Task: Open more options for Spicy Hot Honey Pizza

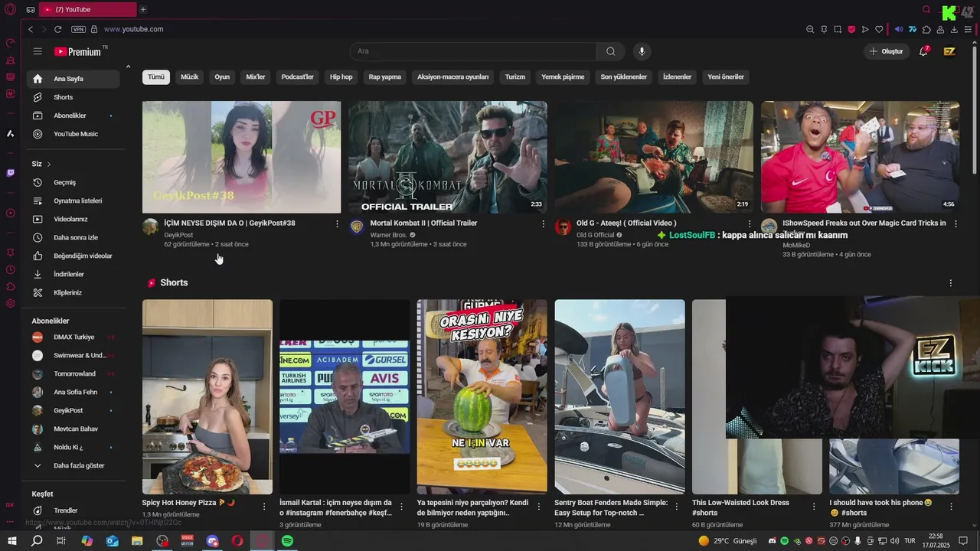Action: 264,507
